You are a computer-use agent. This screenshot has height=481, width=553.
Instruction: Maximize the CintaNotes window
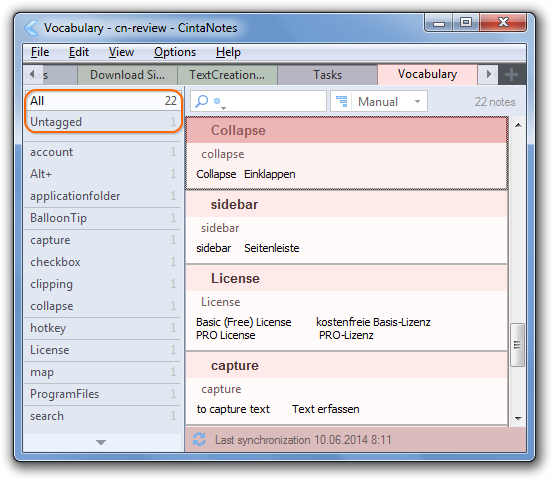466,23
